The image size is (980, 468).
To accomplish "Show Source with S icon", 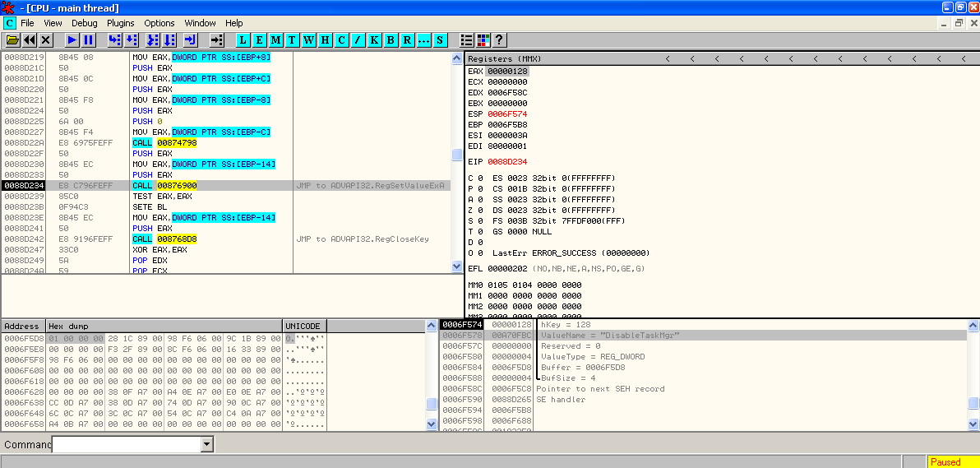I will 440,40.
